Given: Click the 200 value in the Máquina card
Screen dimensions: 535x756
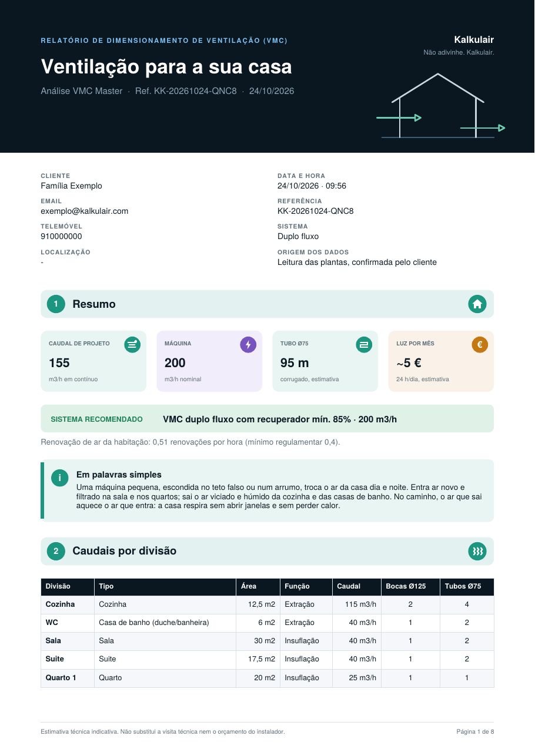Looking at the screenshot, I should click(x=175, y=363).
